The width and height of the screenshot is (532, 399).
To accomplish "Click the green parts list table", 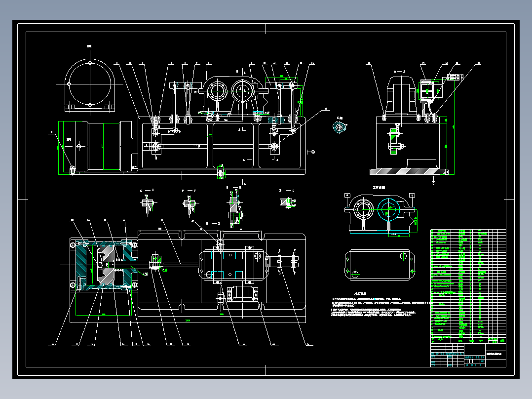I will pos(468,286).
